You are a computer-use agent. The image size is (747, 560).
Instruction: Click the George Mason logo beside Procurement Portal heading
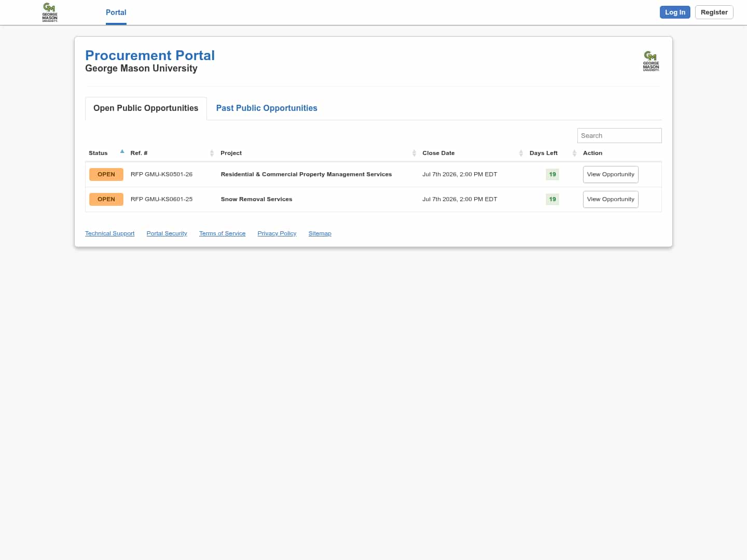pyautogui.click(x=651, y=61)
